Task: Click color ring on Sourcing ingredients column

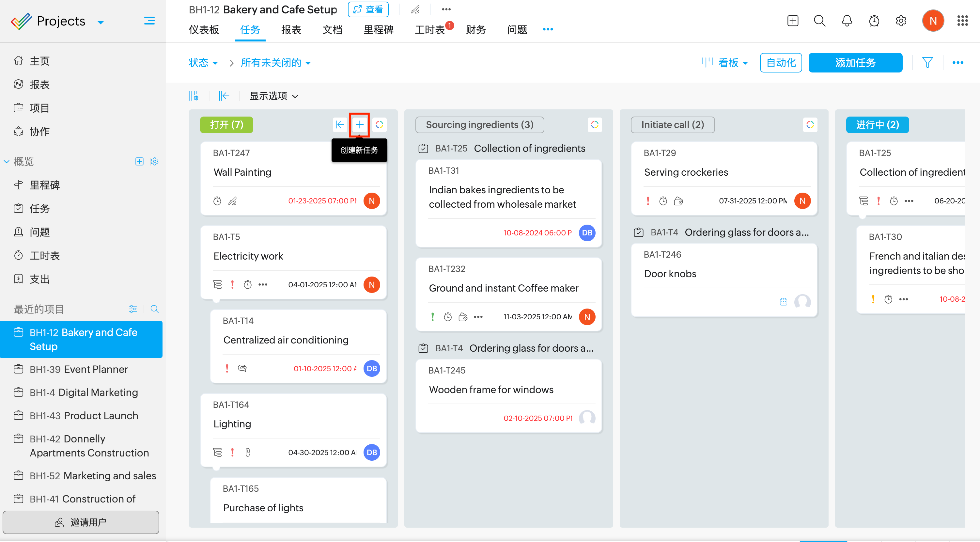Action: 594,124
